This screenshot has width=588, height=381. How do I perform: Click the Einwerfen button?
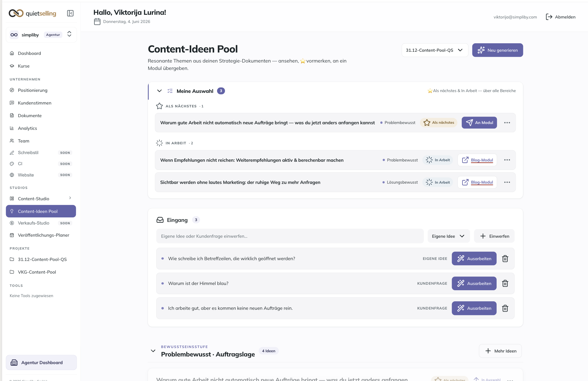point(494,236)
